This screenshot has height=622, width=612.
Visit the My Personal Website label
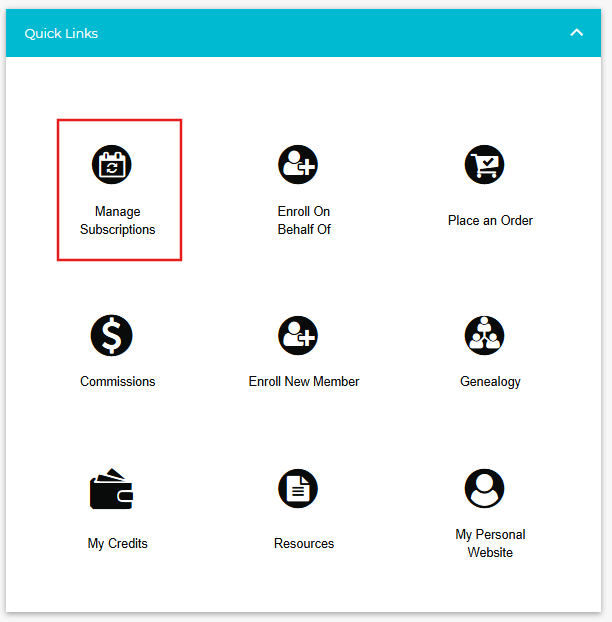(x=490, y=543)
